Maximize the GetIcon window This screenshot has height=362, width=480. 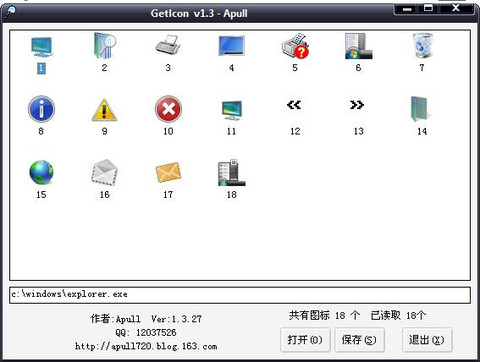point(428,8)
